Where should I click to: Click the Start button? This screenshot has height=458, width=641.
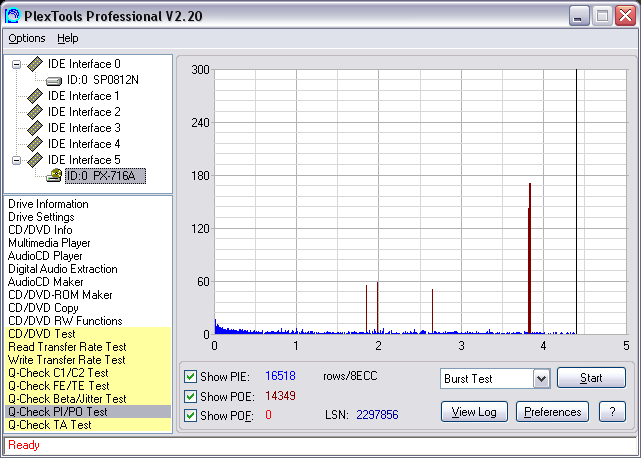pos(591,377)
